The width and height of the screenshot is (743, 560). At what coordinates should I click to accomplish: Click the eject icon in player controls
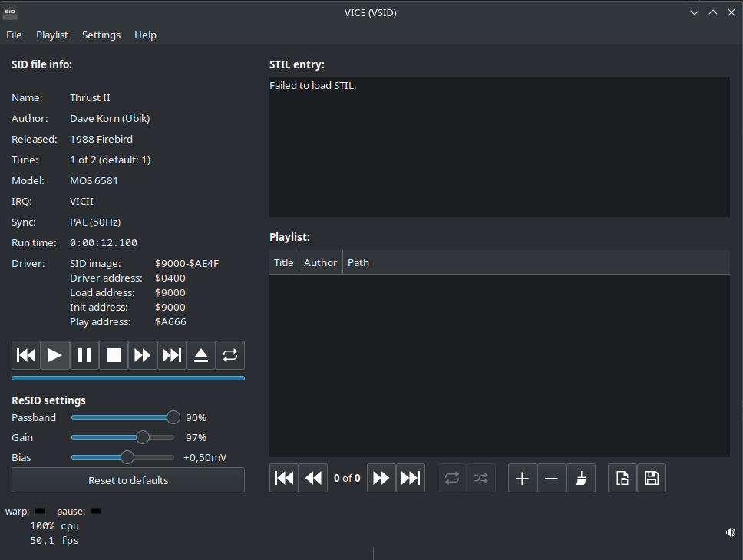(x=201, y=355)
